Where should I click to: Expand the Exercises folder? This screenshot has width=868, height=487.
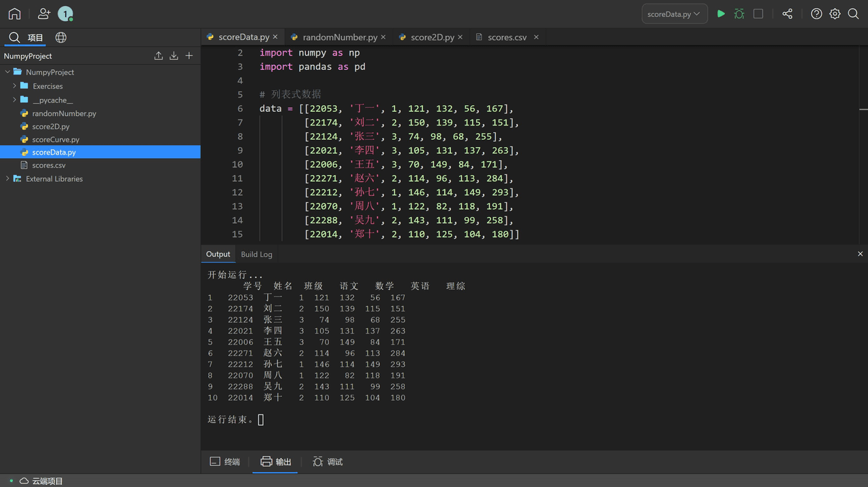pos(15,85)
